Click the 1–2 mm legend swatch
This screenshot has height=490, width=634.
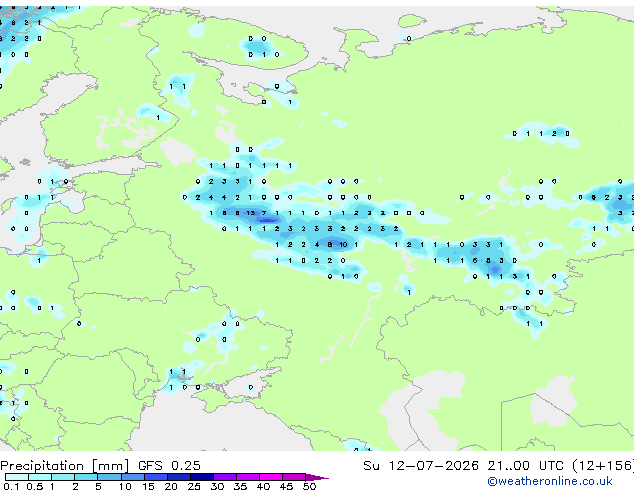63,477
